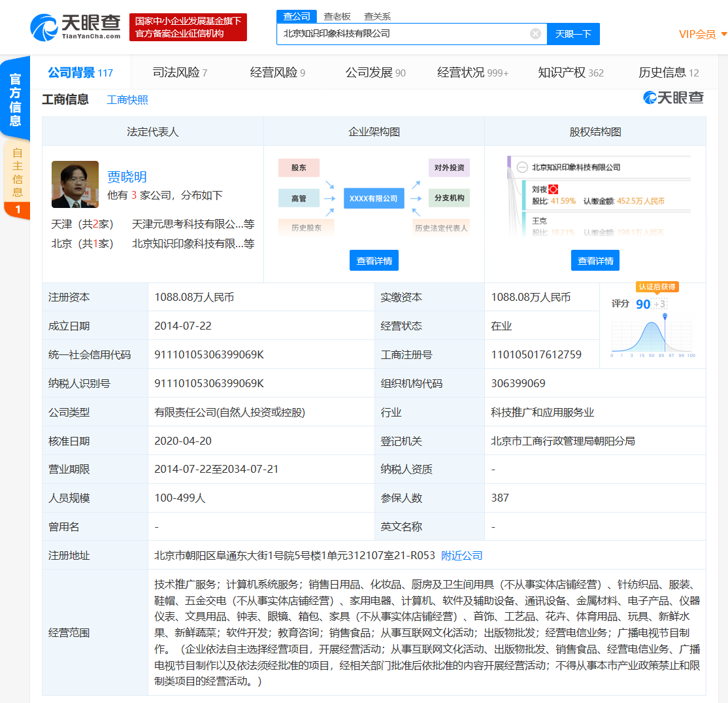Click the photo of 贾晓明

pyautogui.click(x=75, y=184)
